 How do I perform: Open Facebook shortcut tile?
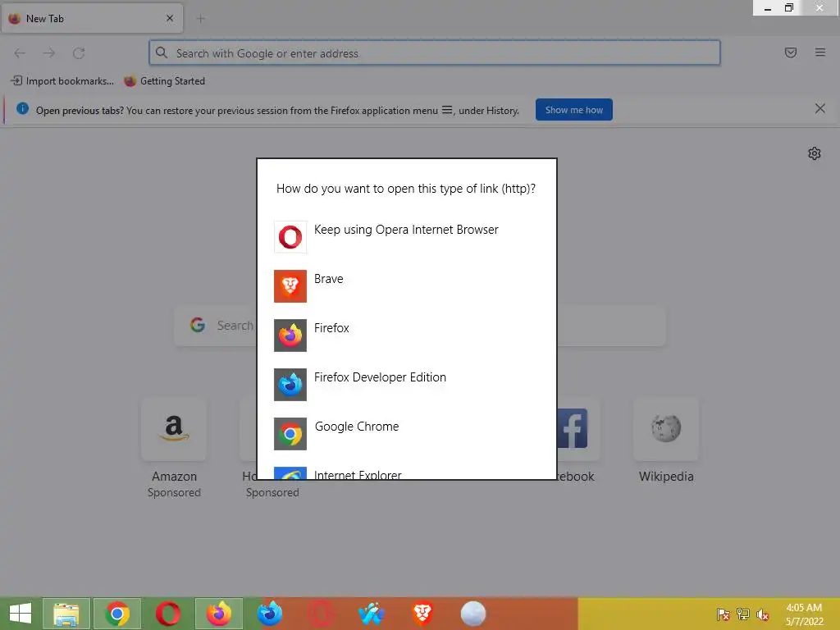578,429
